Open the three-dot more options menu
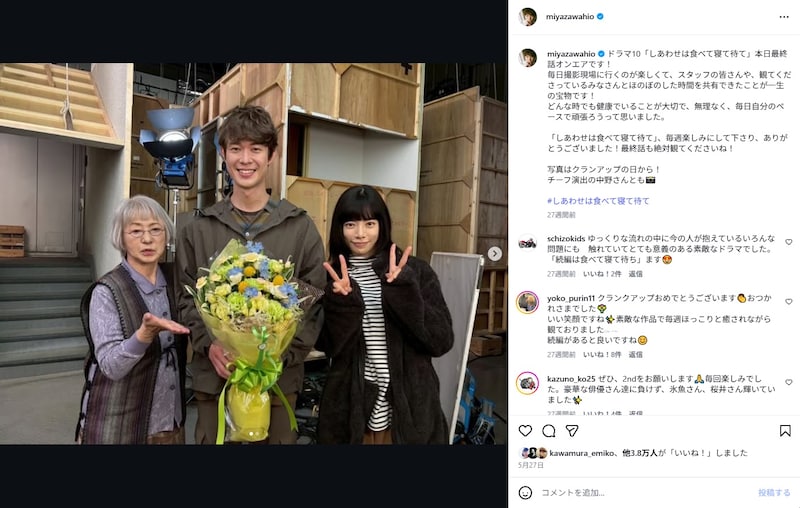 point(784,17)
